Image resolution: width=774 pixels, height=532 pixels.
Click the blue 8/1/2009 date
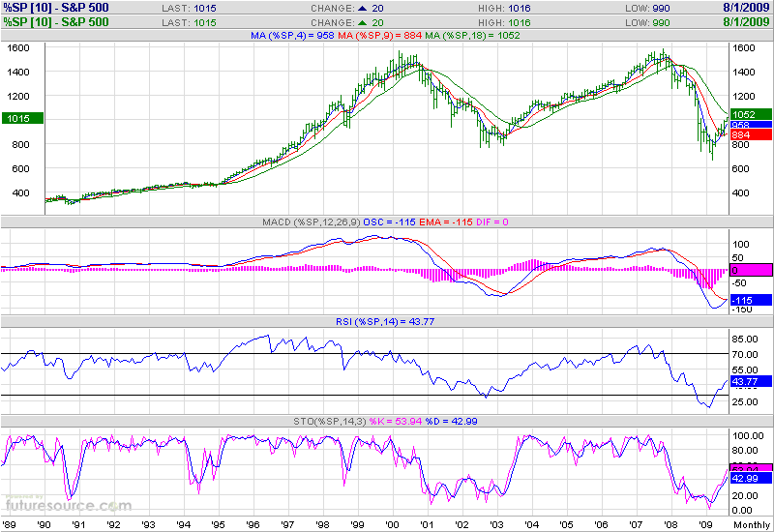pos(746,8)
